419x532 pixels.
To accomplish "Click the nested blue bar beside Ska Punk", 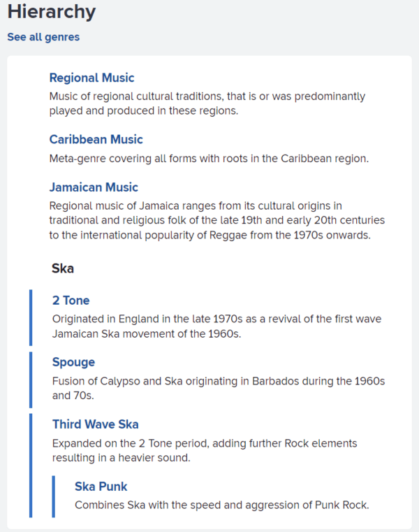I will (x=53, y=496).
